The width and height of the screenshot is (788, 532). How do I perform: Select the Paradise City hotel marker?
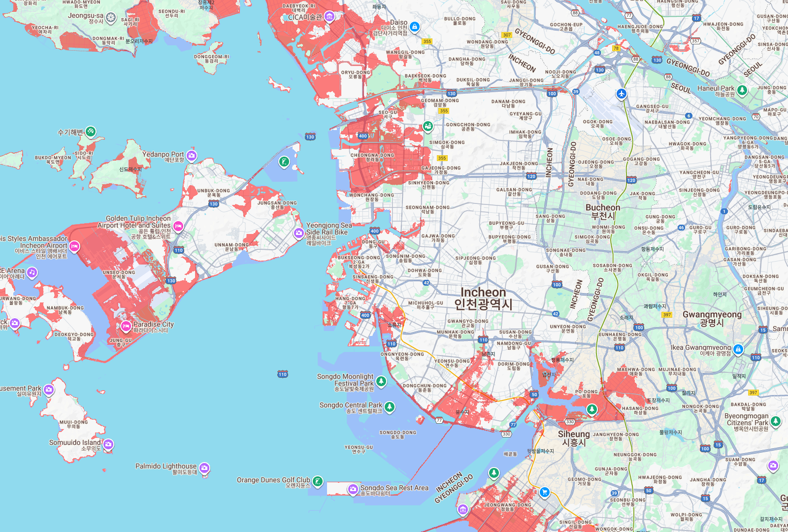tap(126, 326)
